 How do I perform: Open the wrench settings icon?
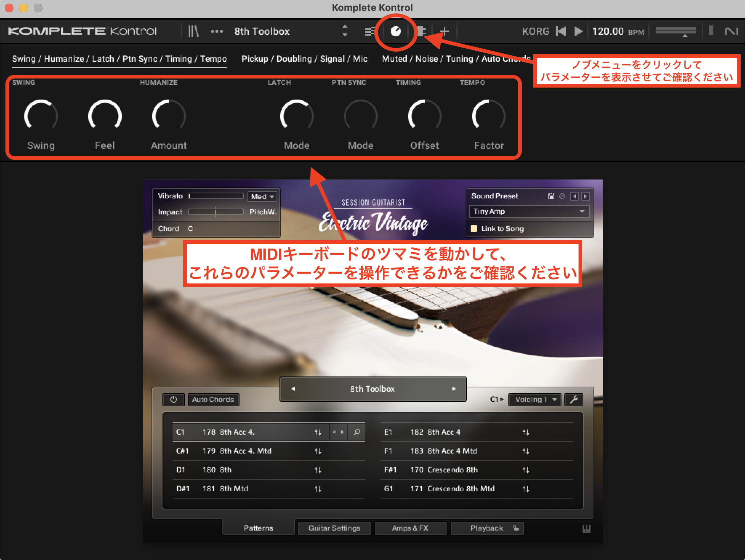tap(574, 399)
